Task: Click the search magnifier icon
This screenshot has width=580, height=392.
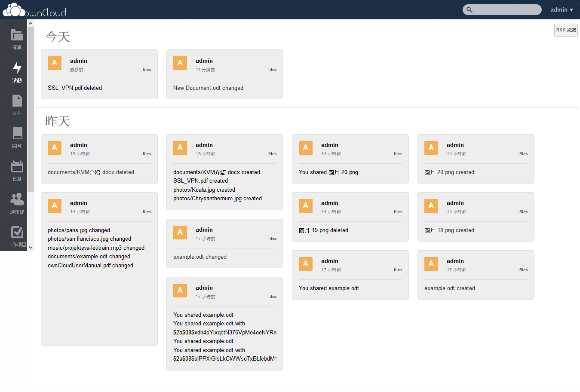Action: coord(470,10)
